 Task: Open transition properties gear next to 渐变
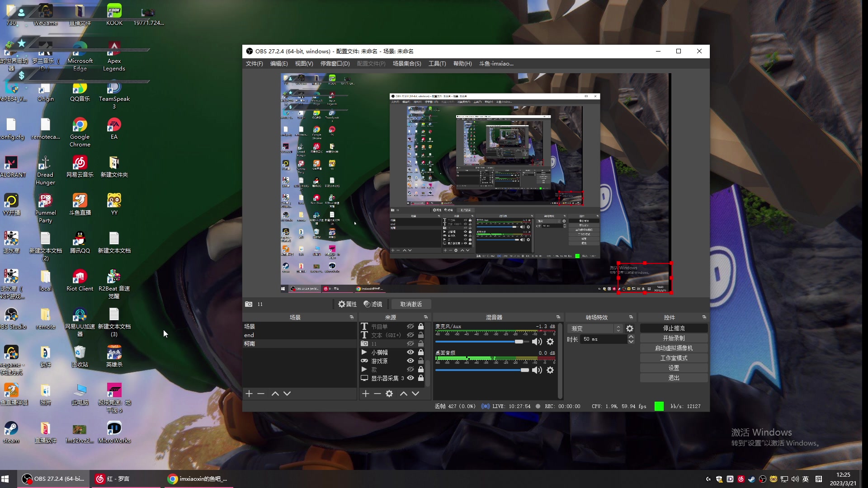pyautogui.click(x=630, y=328)
